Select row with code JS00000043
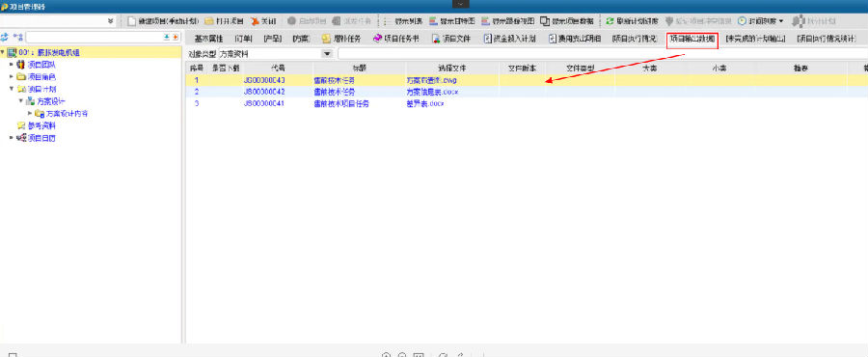The height and width of the screenshot is (357, 868). pos(527,80)
